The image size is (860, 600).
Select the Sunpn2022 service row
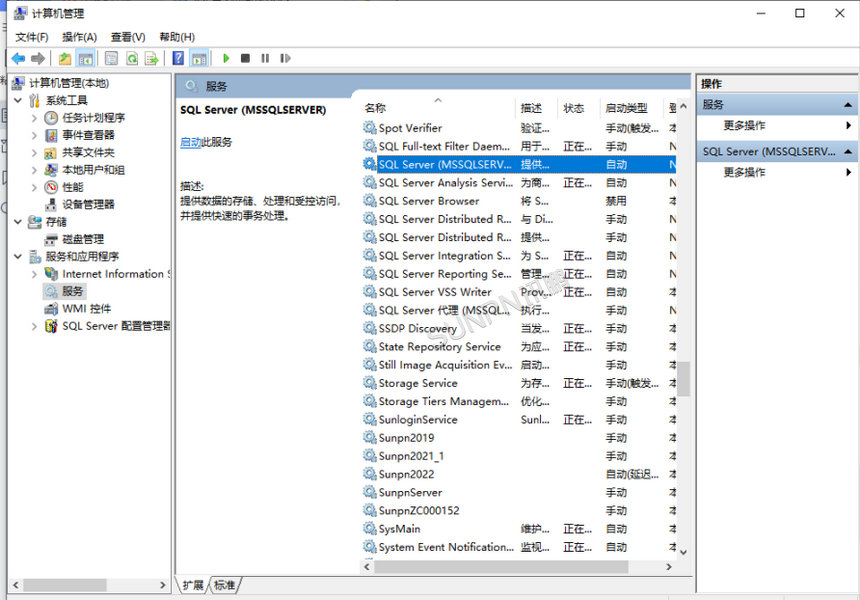pyautogui.click(x=519, y=474)
